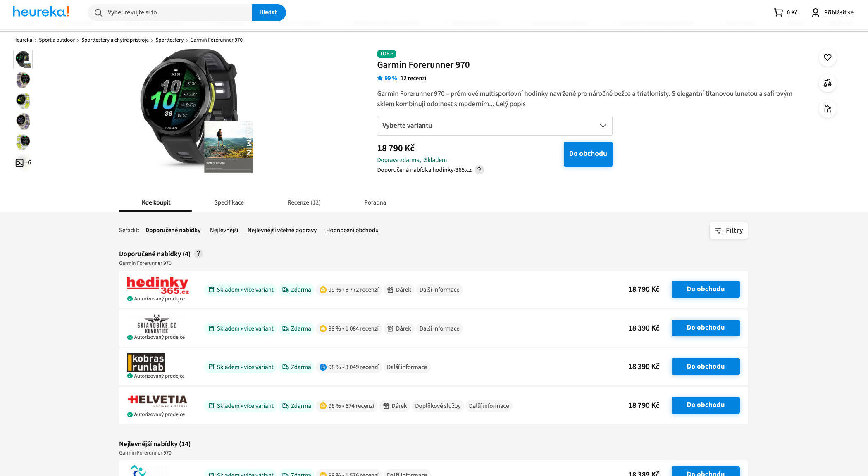Go to hodinky365 shop via Do obchodu

[x=706, y=289]
